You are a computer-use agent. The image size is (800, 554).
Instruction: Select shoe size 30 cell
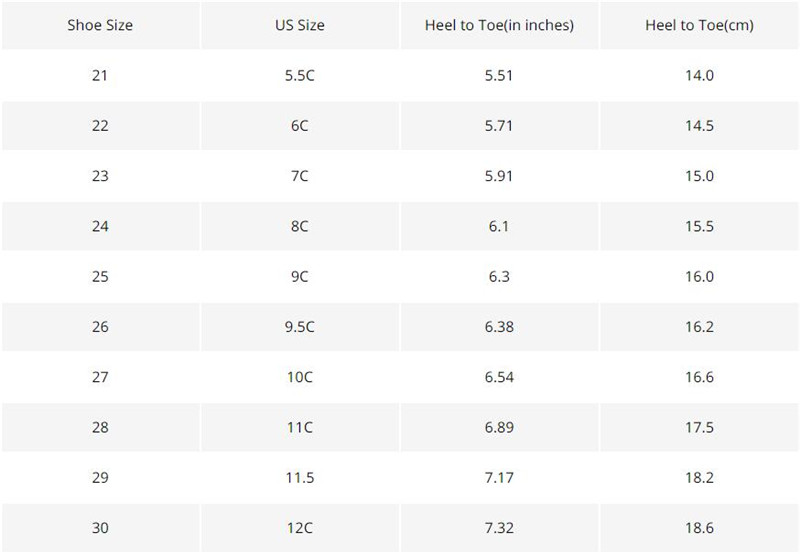(100, 528)
